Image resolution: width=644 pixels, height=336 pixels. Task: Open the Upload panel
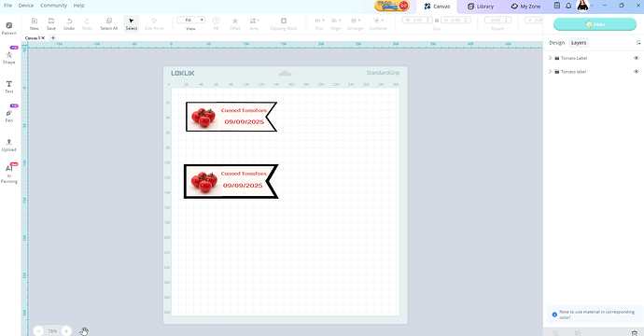tap(9, 145)
